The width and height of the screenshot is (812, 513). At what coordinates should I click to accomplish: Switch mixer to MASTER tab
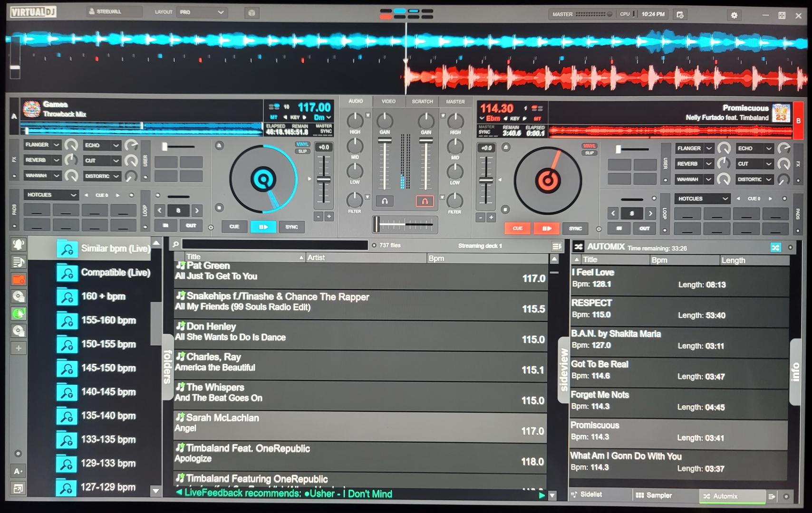click(x=455, y=102)
